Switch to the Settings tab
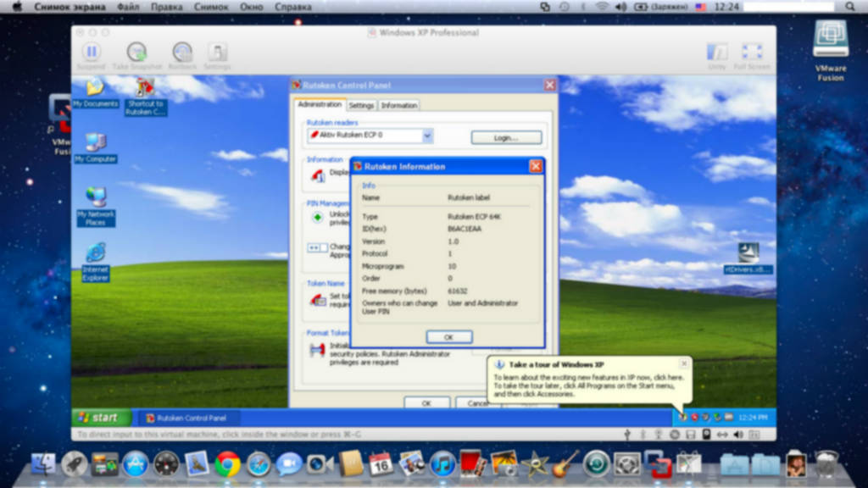The image size is (868, 488). 361,106
